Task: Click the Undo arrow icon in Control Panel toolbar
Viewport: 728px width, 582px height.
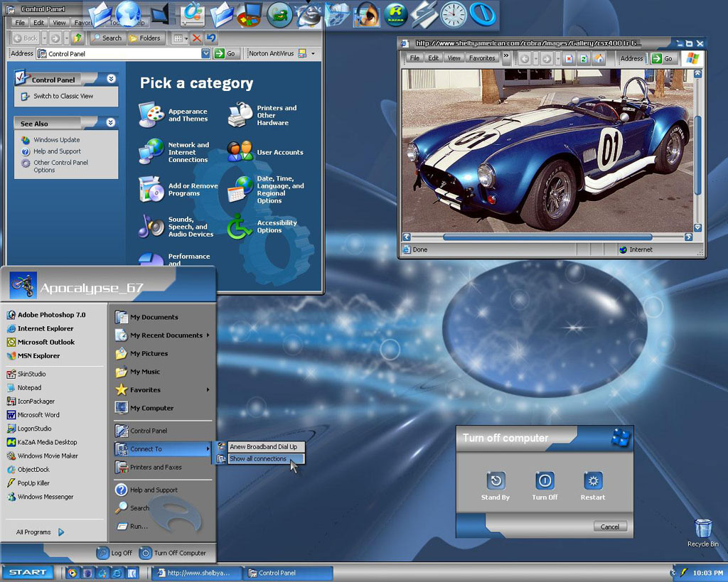Action: pyautogui.click(x=211, y=38)
